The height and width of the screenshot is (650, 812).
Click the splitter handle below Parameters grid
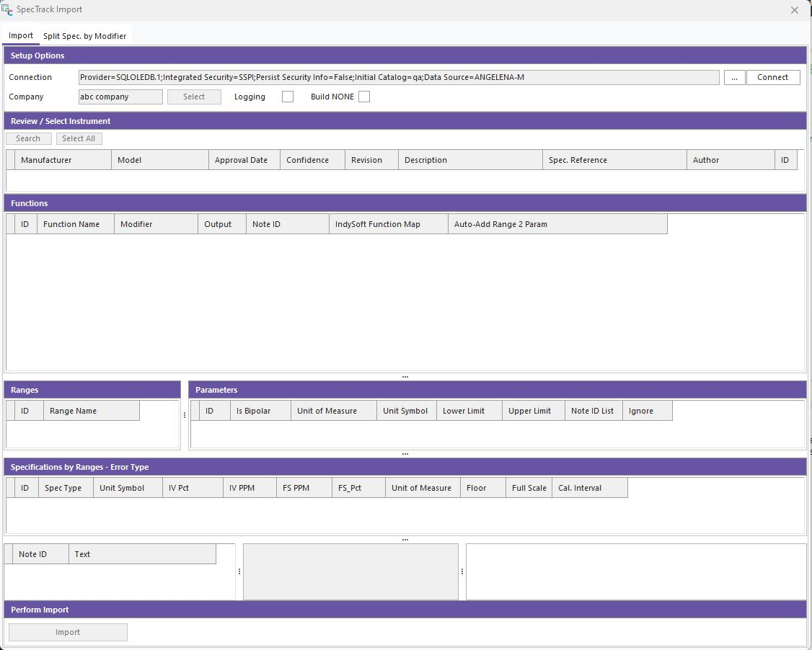[405, 454]
